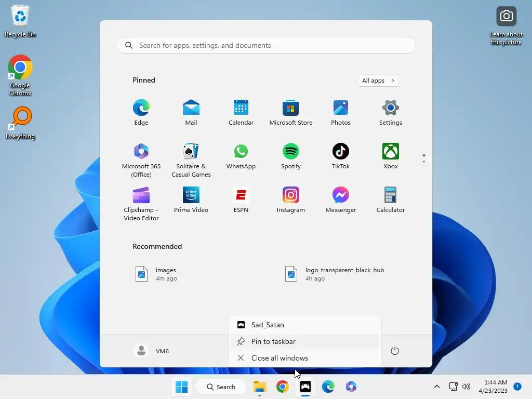This screenshot has height=399, width=532.
Task: Open the VM6 user account menu
Action: [x=152, y=351]
